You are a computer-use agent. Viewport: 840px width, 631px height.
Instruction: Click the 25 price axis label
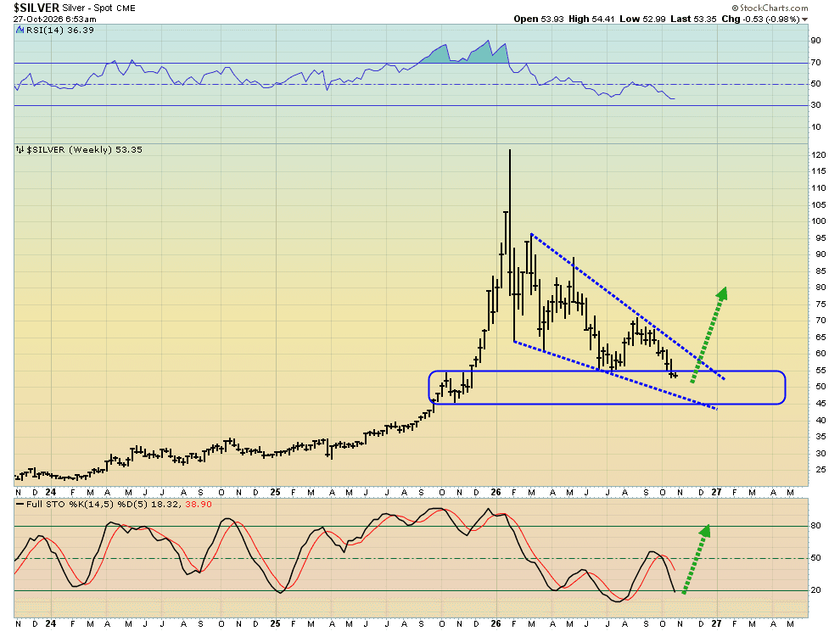820,470
